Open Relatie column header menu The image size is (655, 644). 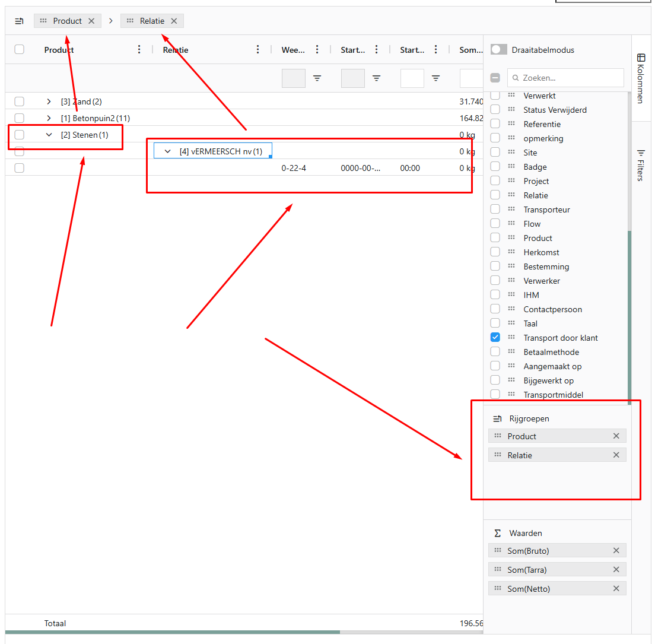(x=258, y=50)
